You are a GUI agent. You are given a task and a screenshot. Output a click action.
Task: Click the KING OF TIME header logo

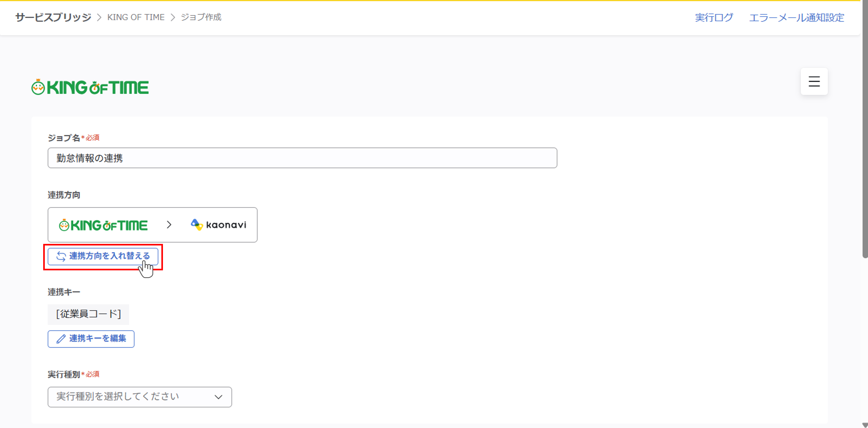(90, 87)
